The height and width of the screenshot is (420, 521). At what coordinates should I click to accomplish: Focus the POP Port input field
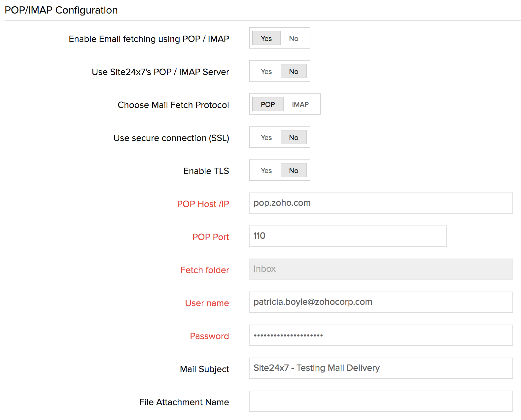pos(347,236)
